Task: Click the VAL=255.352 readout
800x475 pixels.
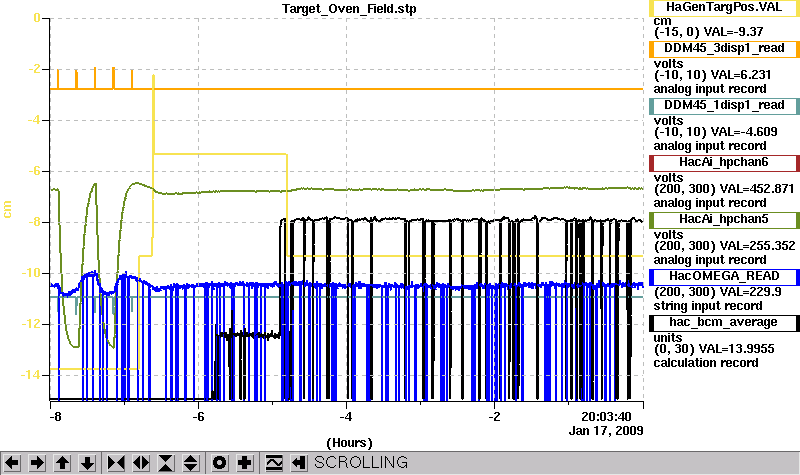Action: tap(756, 246)
